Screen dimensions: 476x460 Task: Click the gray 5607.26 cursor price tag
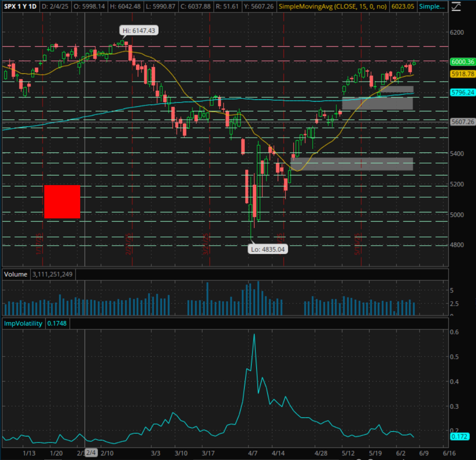pyautogui.click(x=463, y=122)
